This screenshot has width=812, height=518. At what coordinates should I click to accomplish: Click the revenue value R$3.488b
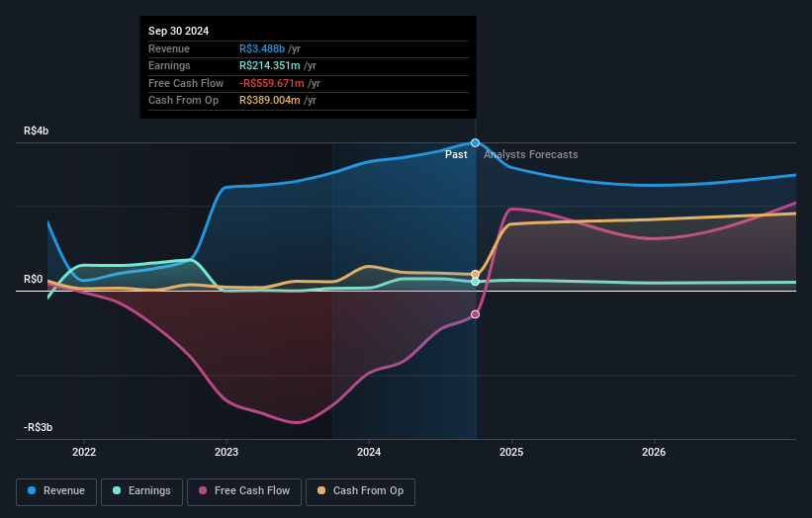[262, 48]
